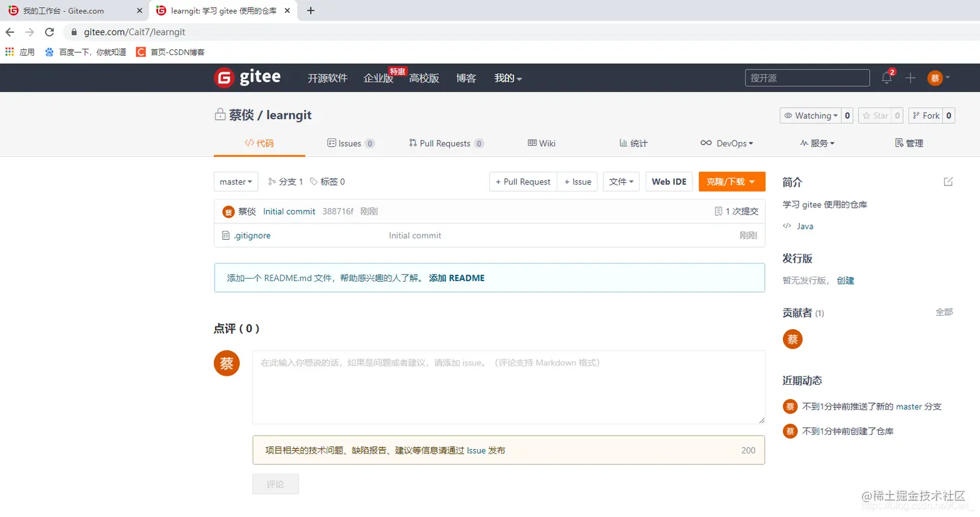Viewport: 980px width, 517px height.
Task: Click the master branch link in 近期动态
Action: coord(909,407)
